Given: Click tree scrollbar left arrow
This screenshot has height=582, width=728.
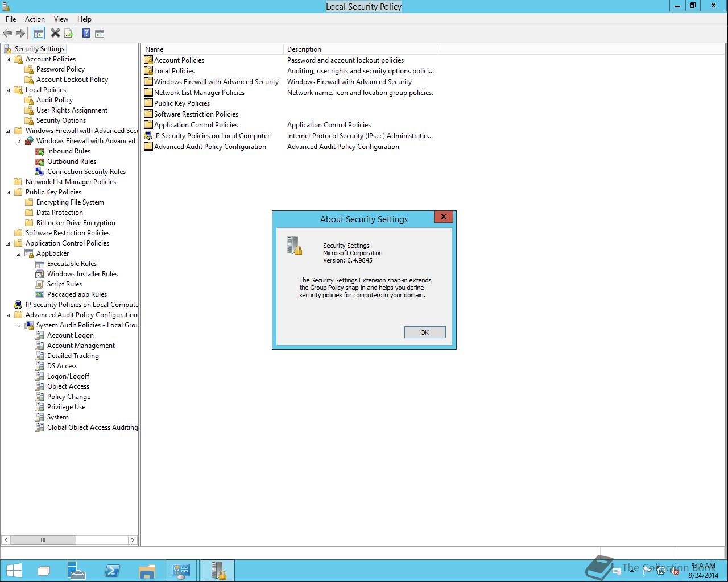Looking at the screenshot, I should tap(6, 540).
